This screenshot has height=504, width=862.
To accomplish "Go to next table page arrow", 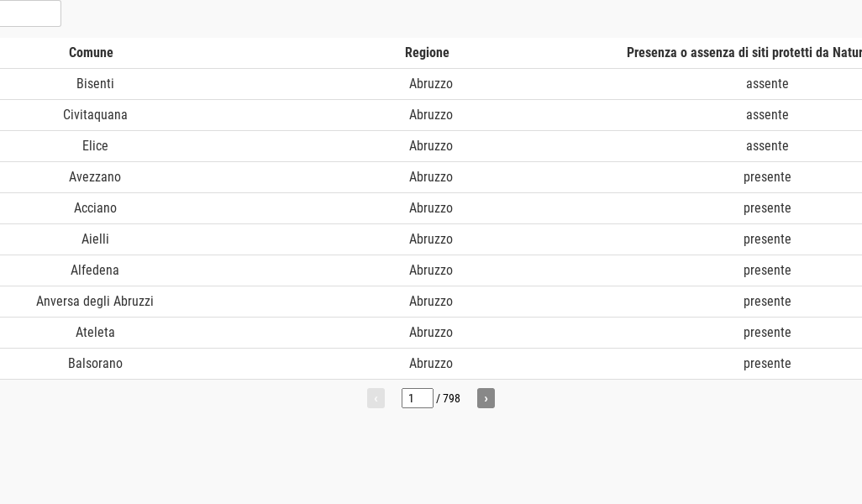I will click(x=486, y=398).
